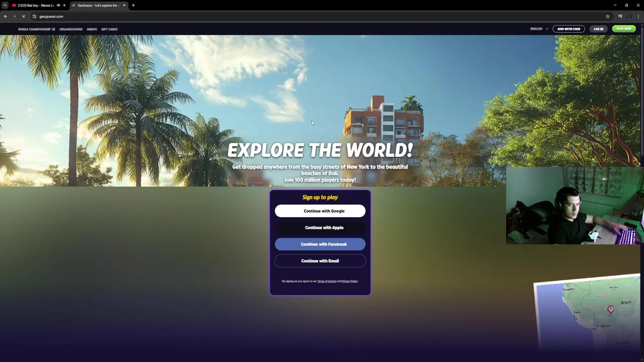The width and height of the screenshot is (644, 362).
Task: Bookmark this page with the star icon
Action: [x=608, y=17]
